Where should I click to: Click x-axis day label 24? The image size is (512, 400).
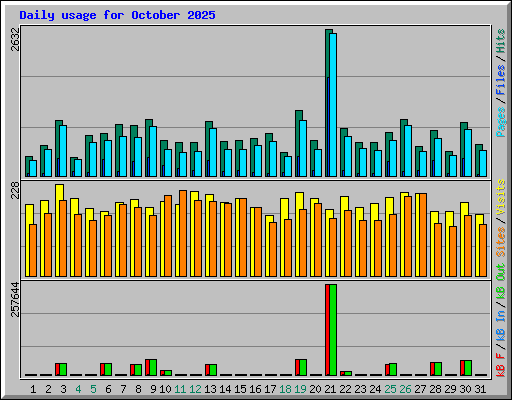[x=375, y=389]
